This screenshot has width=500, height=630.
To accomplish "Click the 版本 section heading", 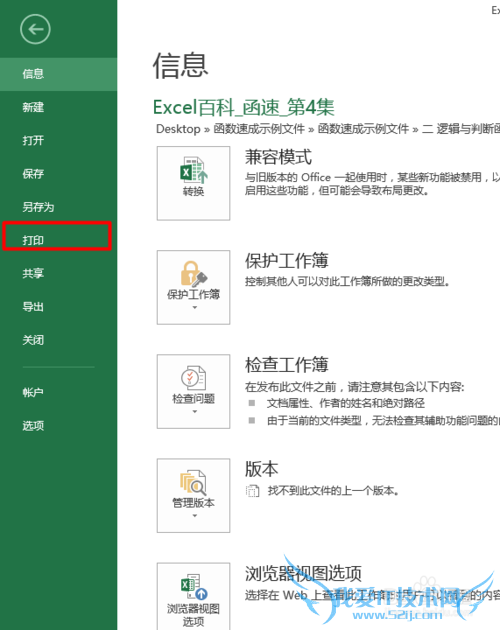I will coord(261,469).
